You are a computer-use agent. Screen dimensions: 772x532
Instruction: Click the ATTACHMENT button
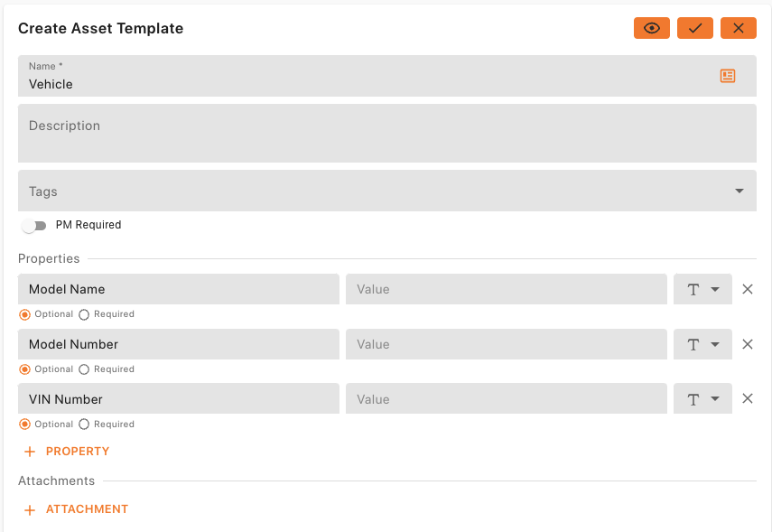point(77,509)
